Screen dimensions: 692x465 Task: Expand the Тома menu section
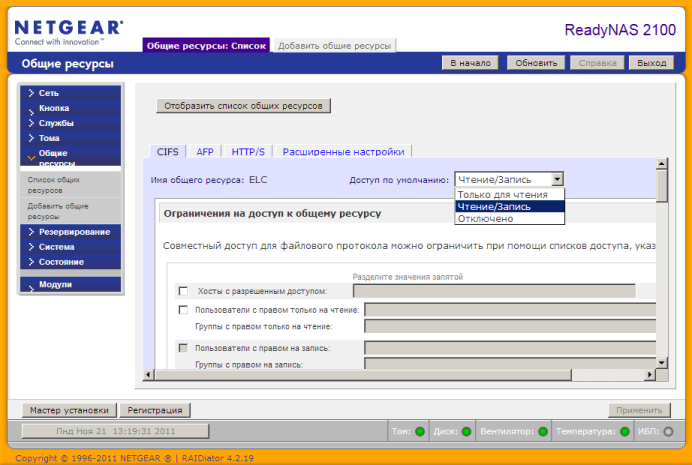click(x=70, y=139)
